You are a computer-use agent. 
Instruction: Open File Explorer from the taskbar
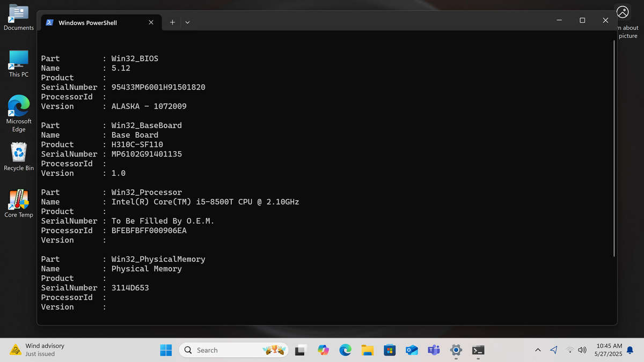(x=368, y=350)
